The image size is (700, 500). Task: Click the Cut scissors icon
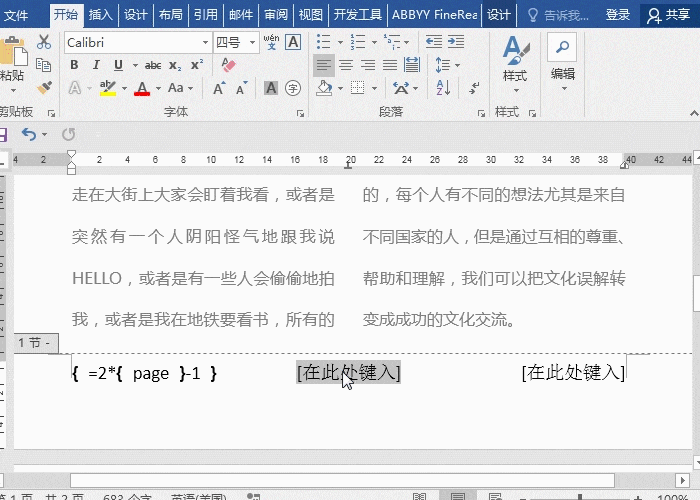click(44, 42)
